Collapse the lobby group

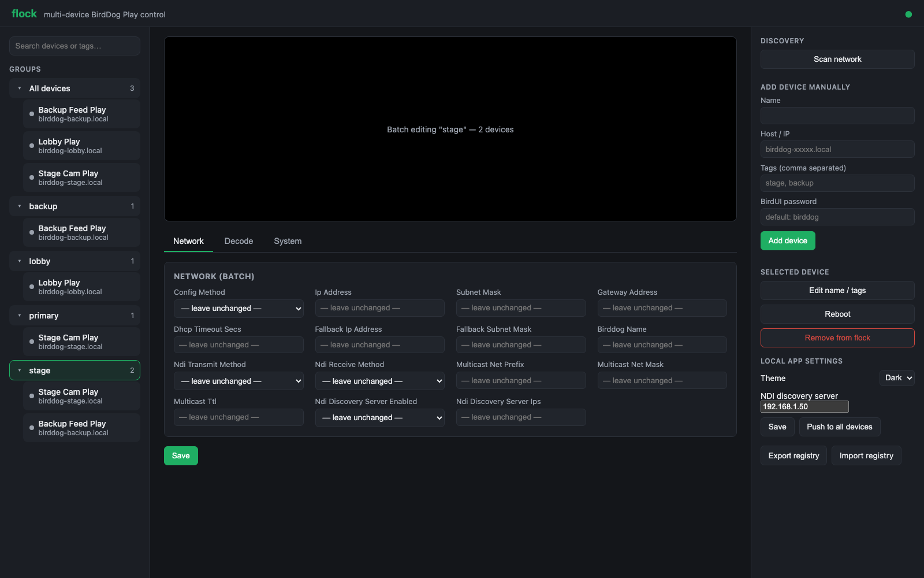pyautogui.click(x=20, y=261)
